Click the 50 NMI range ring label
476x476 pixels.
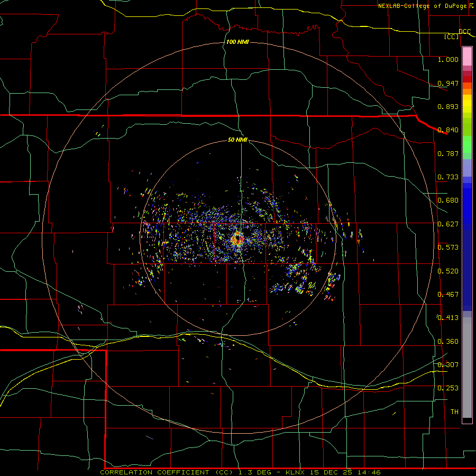pyautogui.click(x=237, y=140)
